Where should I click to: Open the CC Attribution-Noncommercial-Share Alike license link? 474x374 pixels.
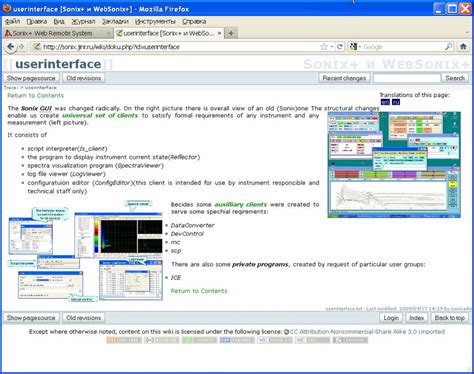click(367, 332)
